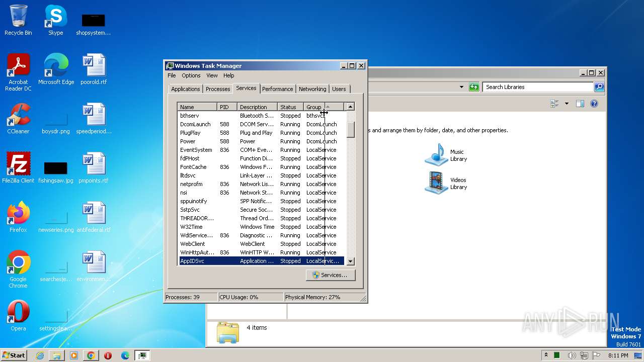644x362 pixels.
Task: Select poorold.rtf document icon
Action: [x=94, y=69]
